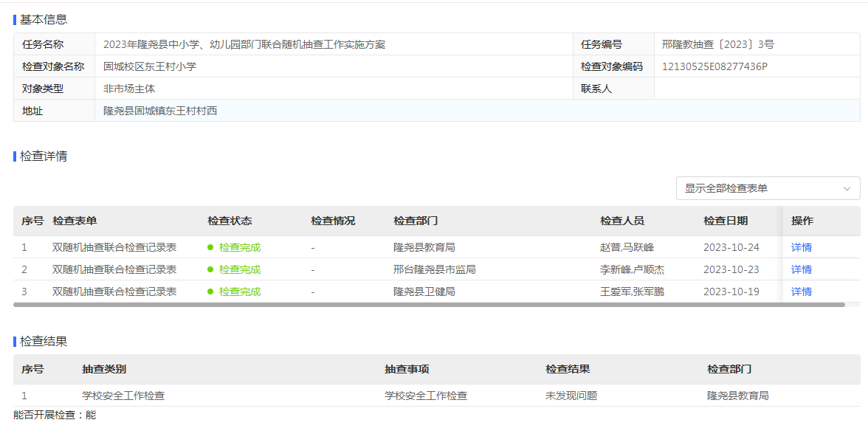The width and height of the screenshot is (868, 431).
Task: Open the 显示全部检查表单 filter dropdown
Action: [768, 188]
